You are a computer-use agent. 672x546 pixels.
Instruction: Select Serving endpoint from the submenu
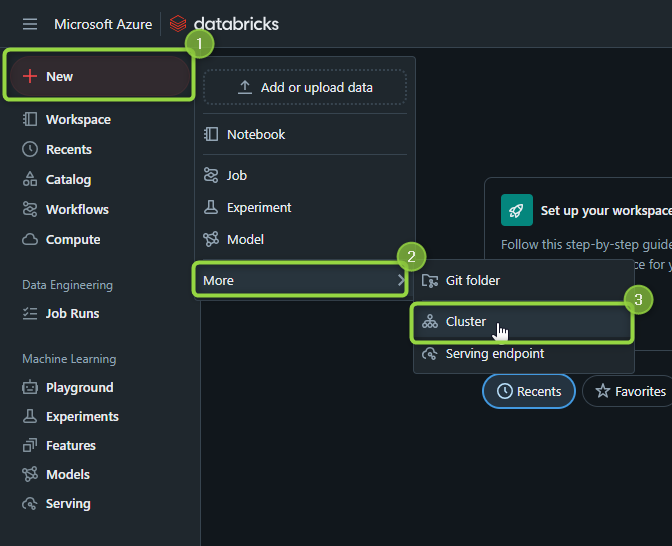click(x=524, y=354)
